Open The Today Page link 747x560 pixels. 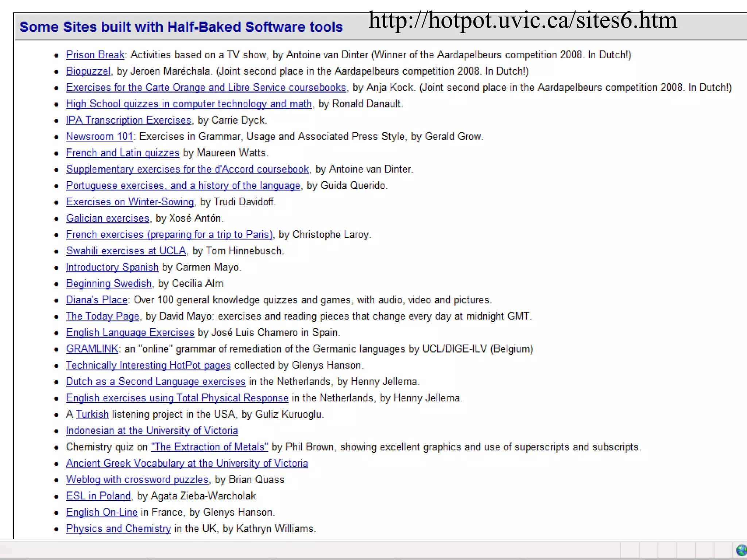102,316
